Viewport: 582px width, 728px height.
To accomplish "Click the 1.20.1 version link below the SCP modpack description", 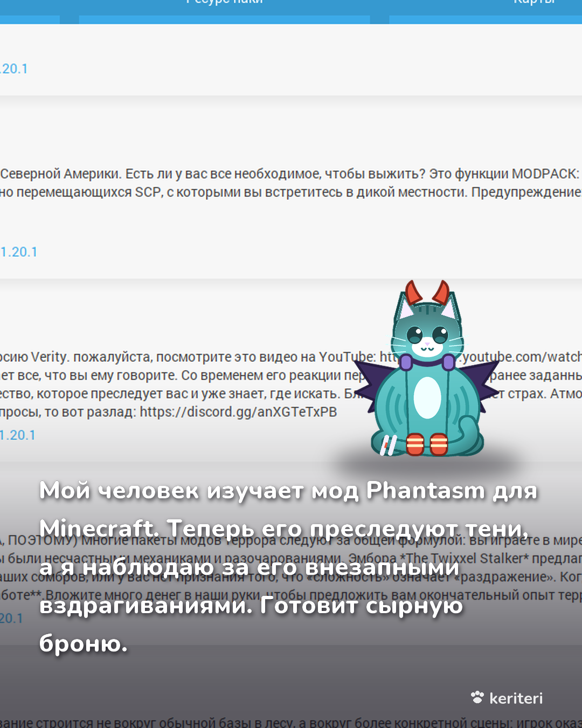I will pyautogui.click(x=19, y=252).
